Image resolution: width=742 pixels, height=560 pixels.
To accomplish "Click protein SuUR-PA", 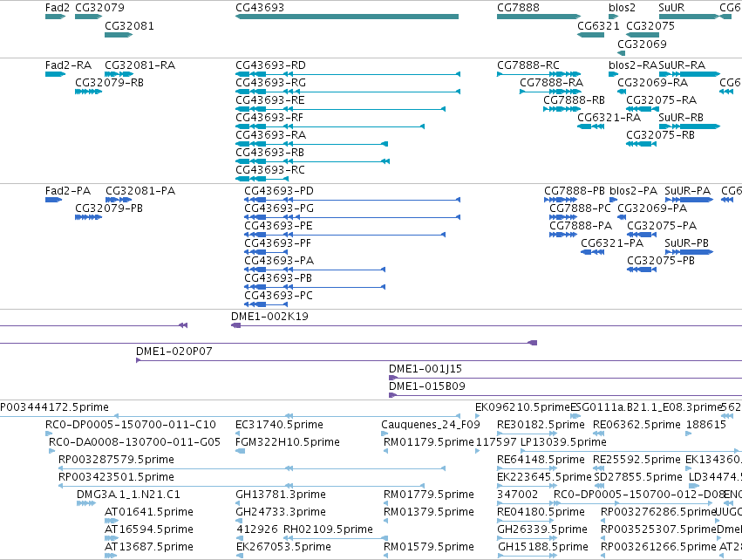I will pos(689,200).
